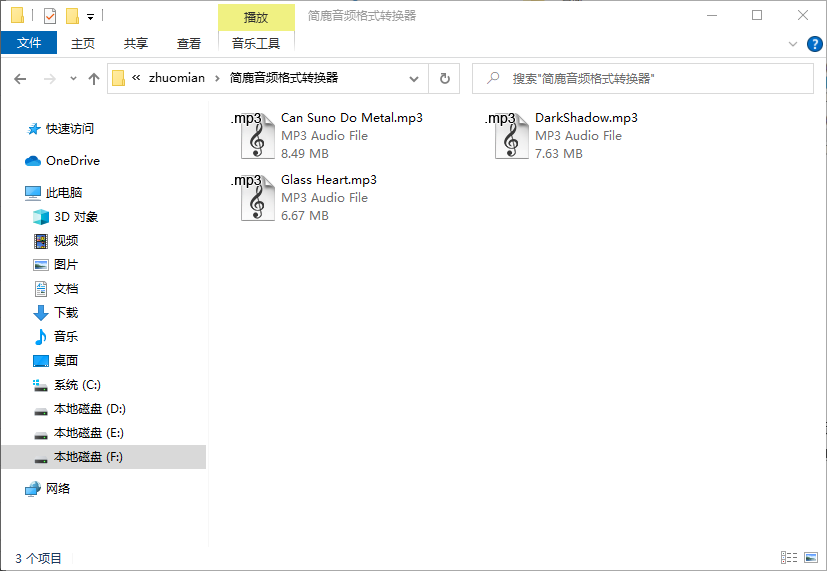Screen dimensions: 827x571
Task: Click the music note 音乐 icon
Action: point(41,336)
